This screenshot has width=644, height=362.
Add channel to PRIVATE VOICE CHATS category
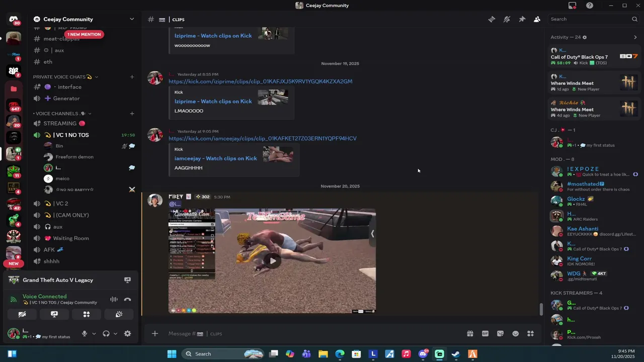pyautogui.click(x=132, y=77)
